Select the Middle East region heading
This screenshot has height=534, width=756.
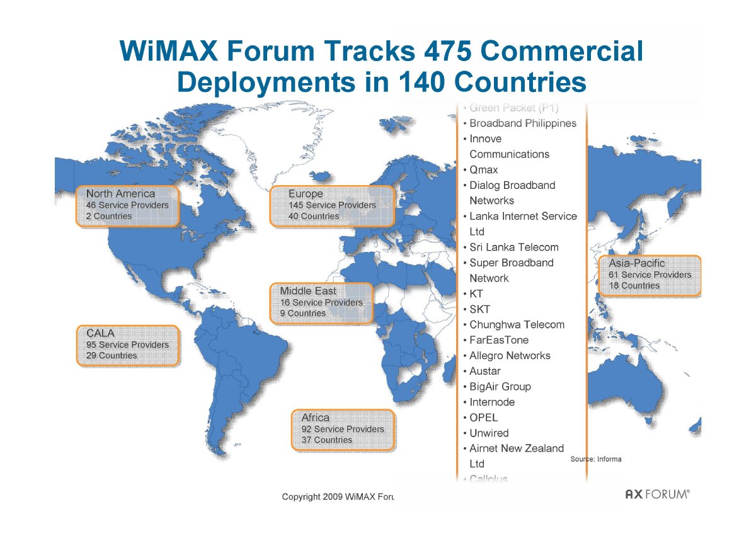308,291
